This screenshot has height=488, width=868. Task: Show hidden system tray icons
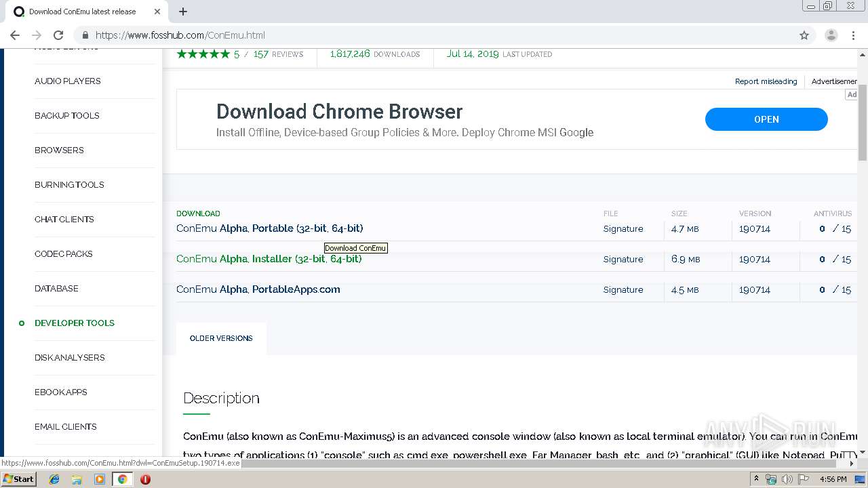click(756, 479)
